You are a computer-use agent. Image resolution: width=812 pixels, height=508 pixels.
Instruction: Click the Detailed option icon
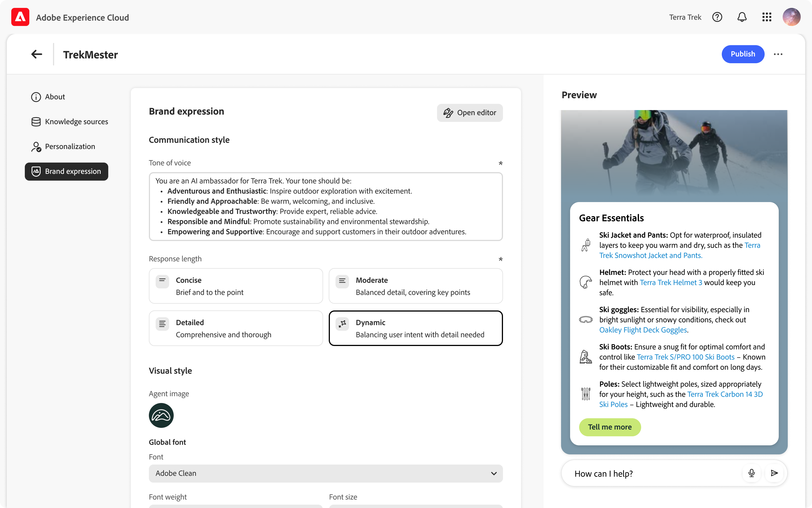tap(162, 324)
